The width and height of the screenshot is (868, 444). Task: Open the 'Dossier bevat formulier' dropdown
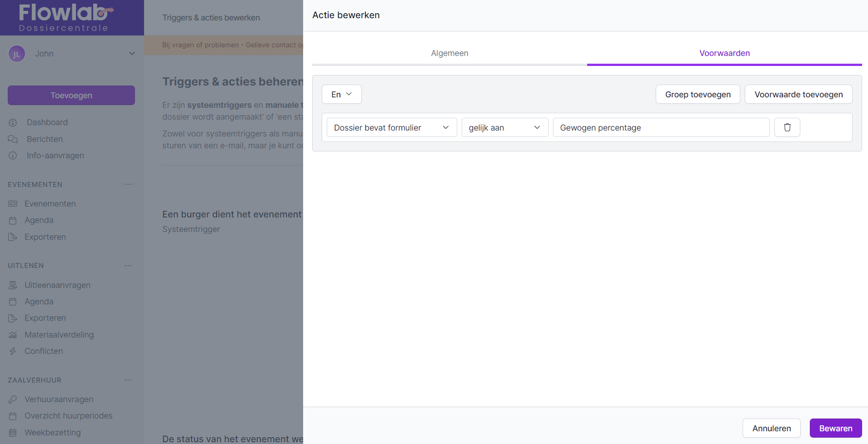coord(391,128)
